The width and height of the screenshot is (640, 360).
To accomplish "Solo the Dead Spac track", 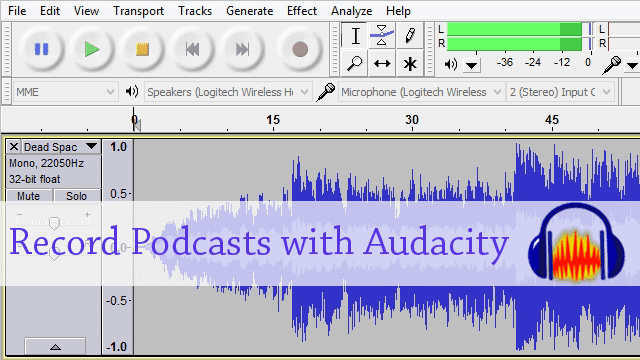I will 77,196.
